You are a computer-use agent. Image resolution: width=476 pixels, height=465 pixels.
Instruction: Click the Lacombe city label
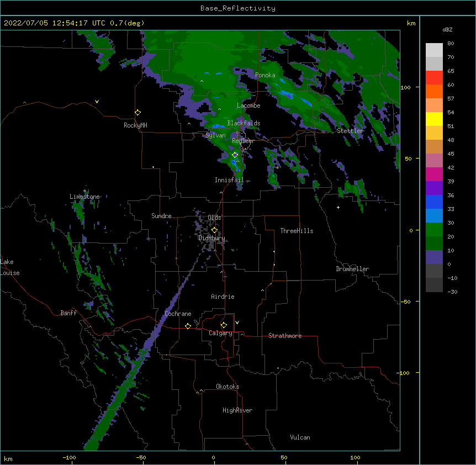248,105
